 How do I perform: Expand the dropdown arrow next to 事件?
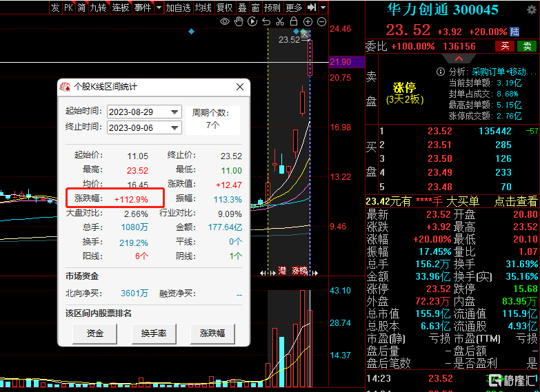point(159,7)
